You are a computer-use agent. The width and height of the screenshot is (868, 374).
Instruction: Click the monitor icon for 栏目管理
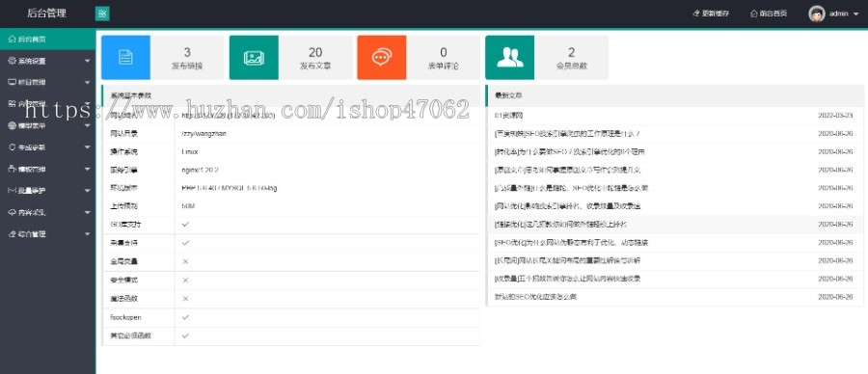point(13,83)
